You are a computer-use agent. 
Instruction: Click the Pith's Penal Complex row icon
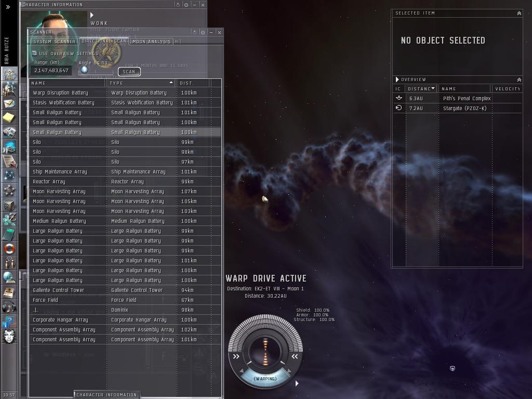398,98
